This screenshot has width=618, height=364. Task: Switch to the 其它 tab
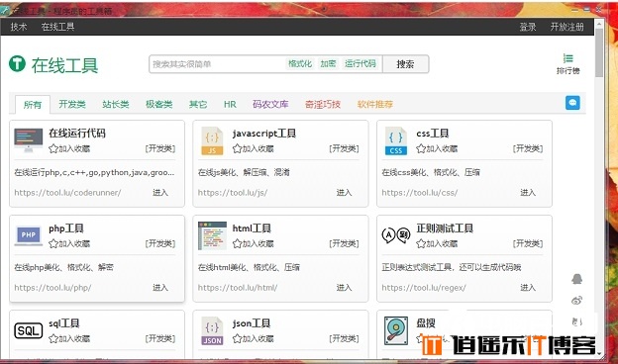pyautogui.click(x=198, y=104)
